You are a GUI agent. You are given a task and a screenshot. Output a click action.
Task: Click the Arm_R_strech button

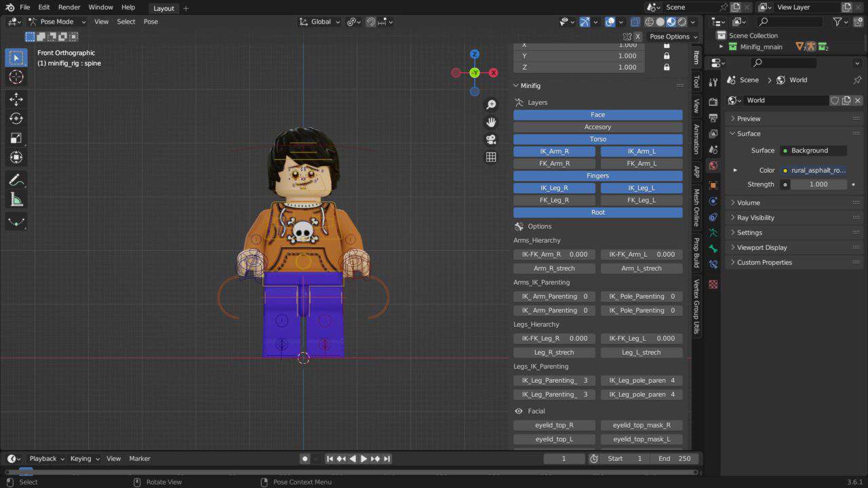pyautogui.click(x=555, y=268)
